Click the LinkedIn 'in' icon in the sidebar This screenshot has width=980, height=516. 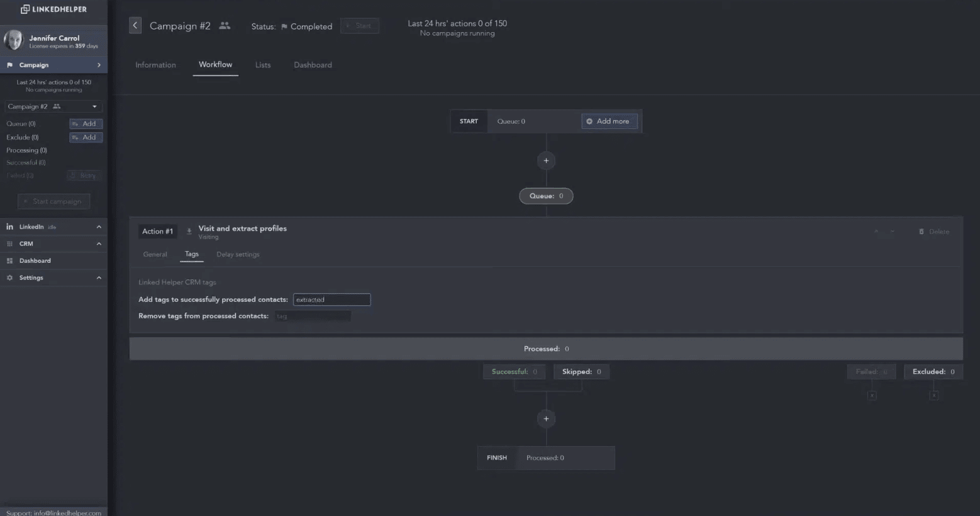(x=9, y=227)
